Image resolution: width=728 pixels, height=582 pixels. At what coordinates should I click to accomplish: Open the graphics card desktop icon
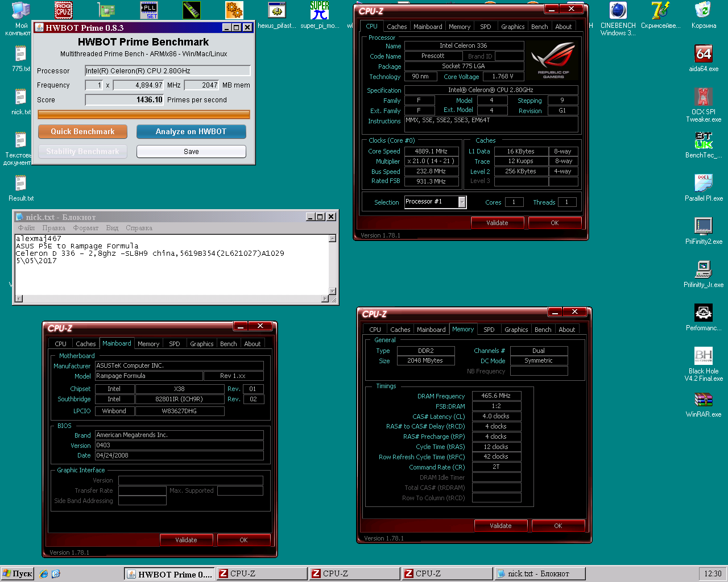click(106, 10)
